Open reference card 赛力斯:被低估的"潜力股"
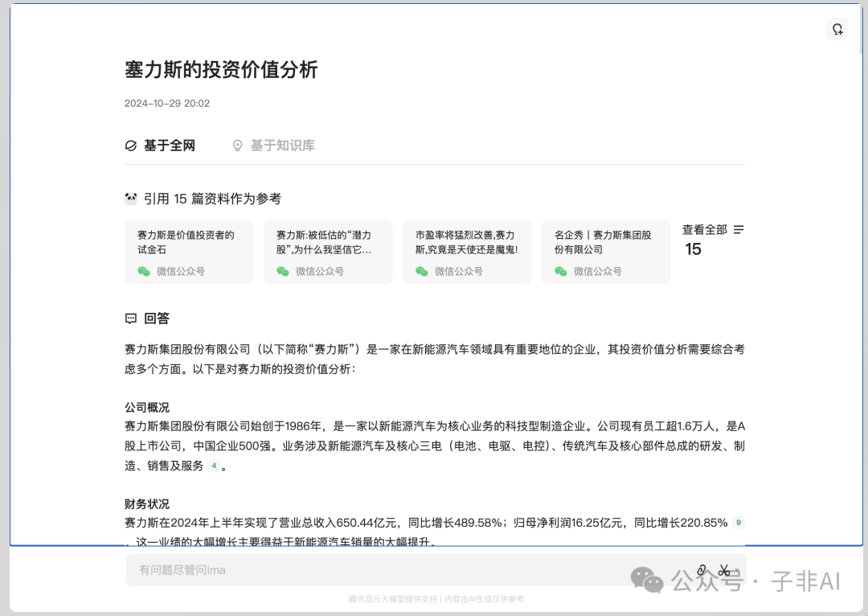The width and height of the screenshot is (868, 616). [328, 252]
